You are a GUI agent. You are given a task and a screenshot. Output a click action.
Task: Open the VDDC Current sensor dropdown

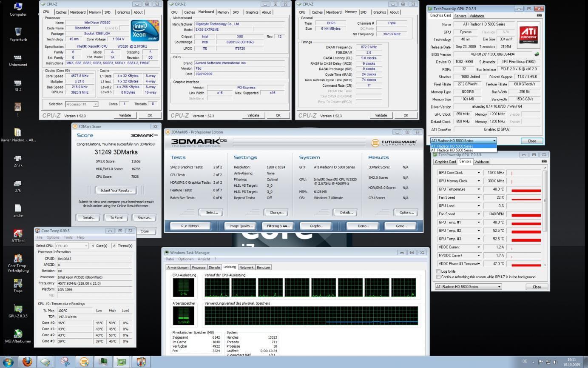478,247
